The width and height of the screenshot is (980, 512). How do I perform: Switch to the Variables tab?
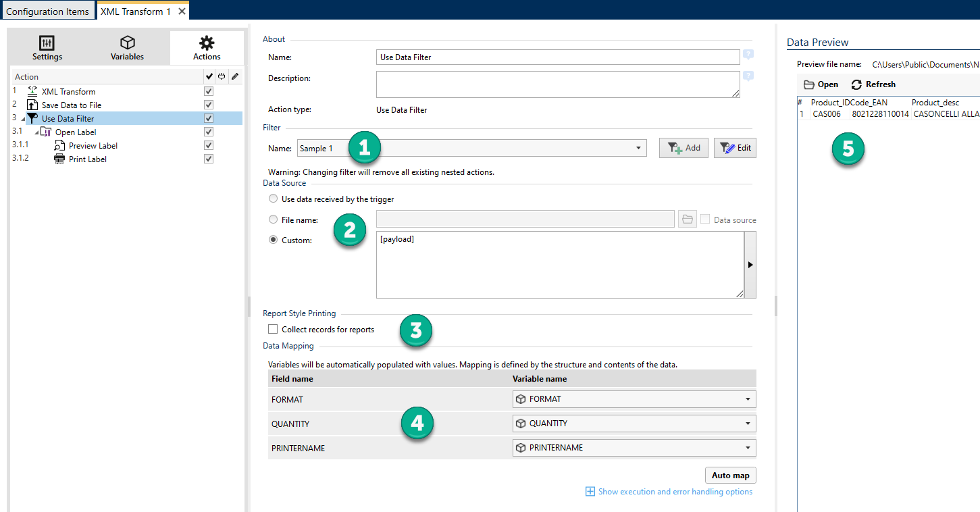point(127,49)
